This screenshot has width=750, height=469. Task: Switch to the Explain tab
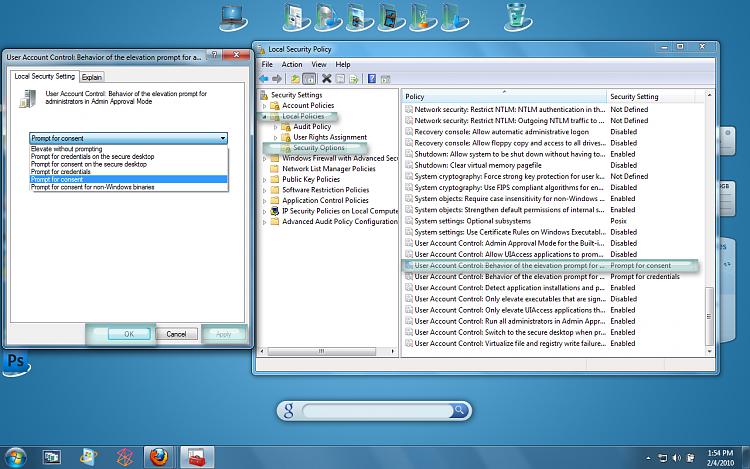click(91, 77)
